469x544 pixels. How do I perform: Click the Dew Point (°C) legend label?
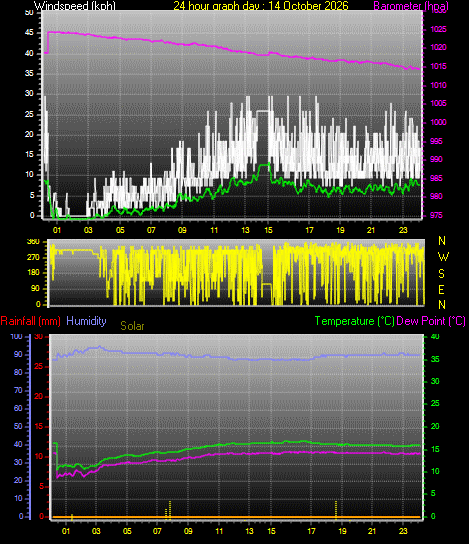(431, 321)
